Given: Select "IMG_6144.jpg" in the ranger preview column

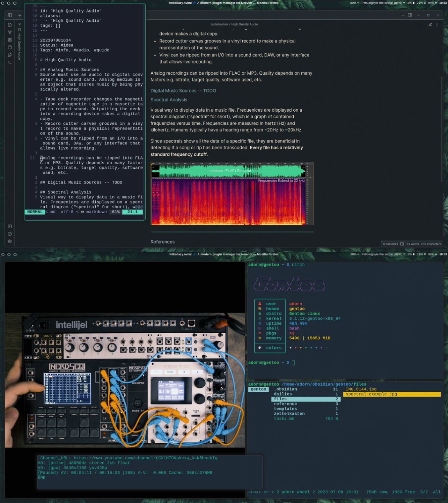Looking at the screenshot, I should pos(361,389).
